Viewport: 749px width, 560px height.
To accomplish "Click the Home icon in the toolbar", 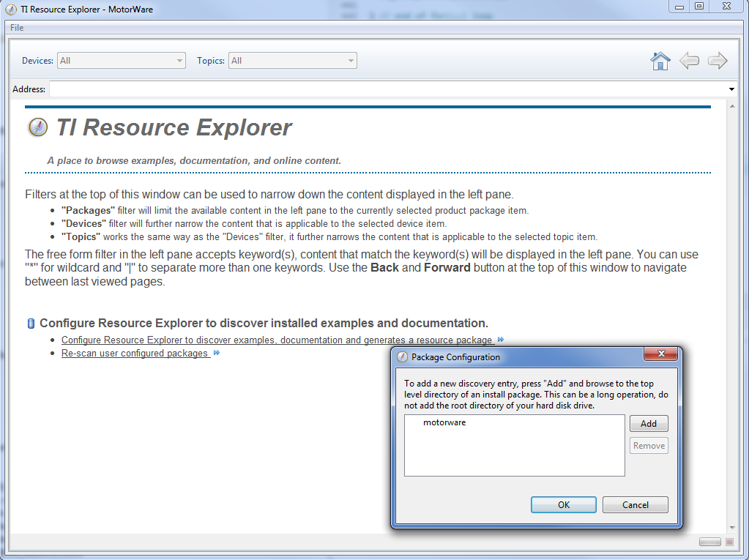I will click(x=660, y=61).
